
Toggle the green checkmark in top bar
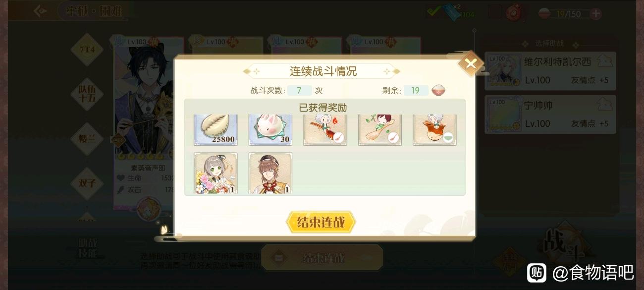(x=434, y=11)
